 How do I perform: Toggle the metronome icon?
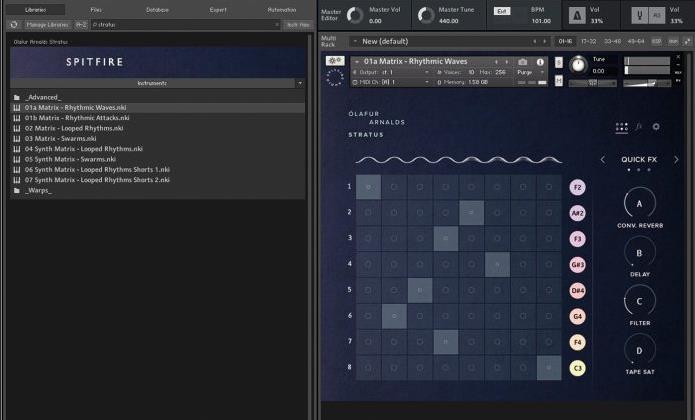pyautogui.click(x=577, y=16)
